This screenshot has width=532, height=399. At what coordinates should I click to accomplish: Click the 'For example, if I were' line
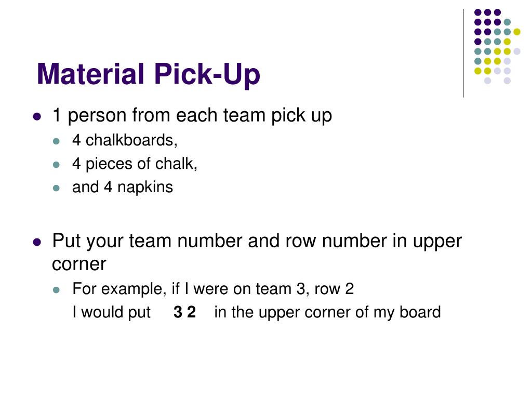coord(213,289)
